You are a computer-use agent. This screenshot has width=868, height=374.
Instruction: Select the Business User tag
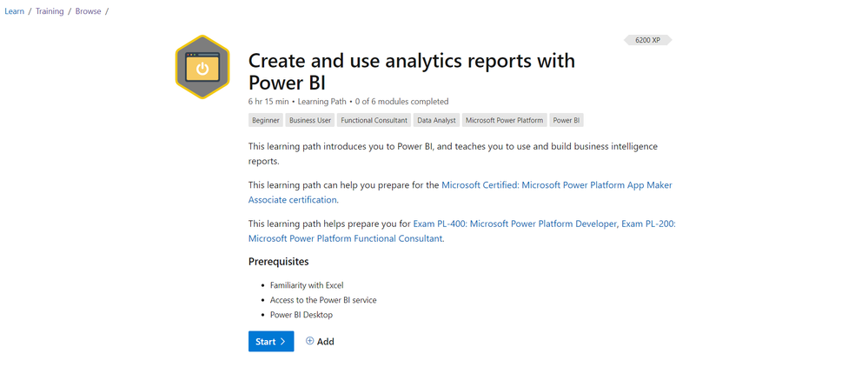click(x=310, y=120)
